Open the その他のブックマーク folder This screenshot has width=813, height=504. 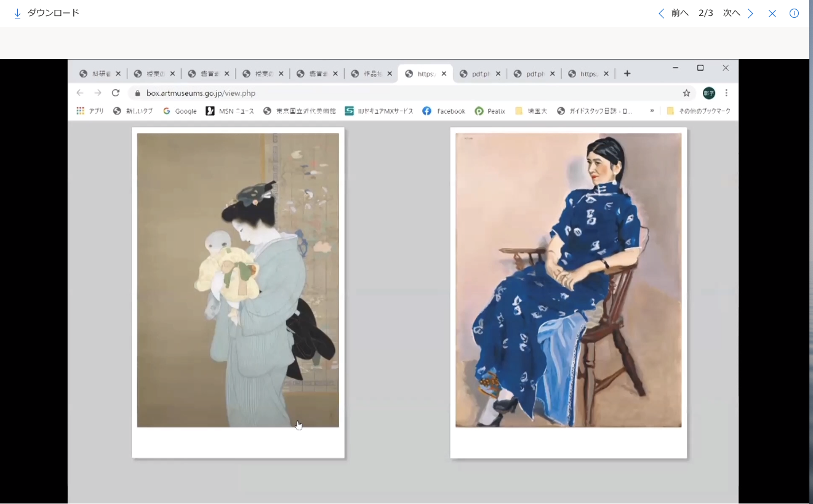click(x=699, y=111)
